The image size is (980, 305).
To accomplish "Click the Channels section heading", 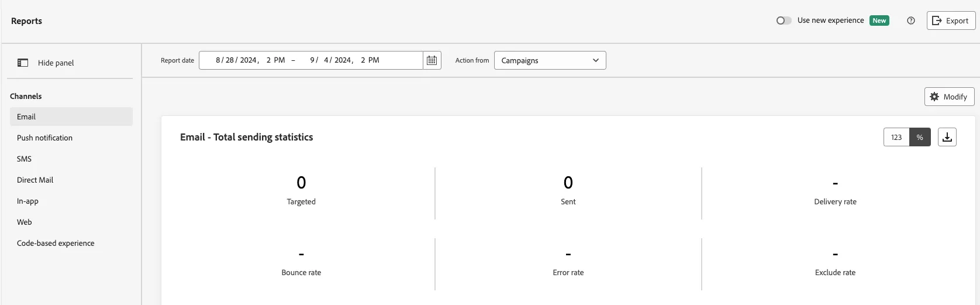I will 26,96.
